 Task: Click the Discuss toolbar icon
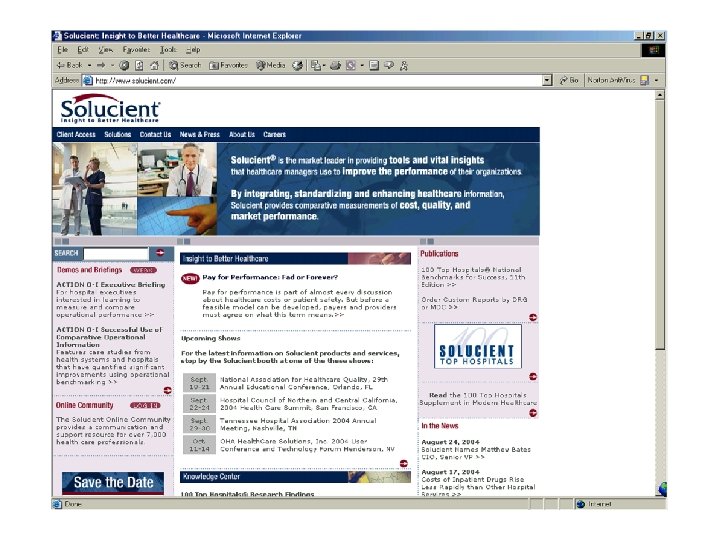click(x=389, y=66)
